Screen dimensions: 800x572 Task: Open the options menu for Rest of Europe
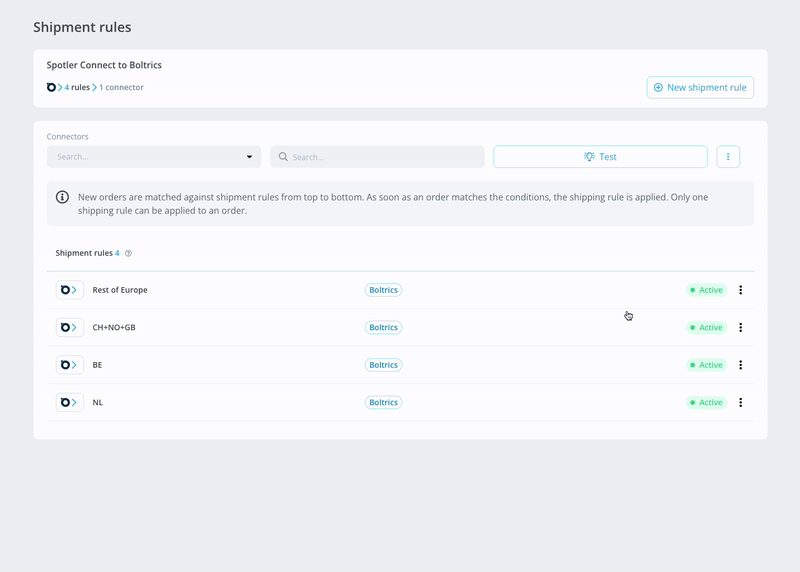point(740,290)
